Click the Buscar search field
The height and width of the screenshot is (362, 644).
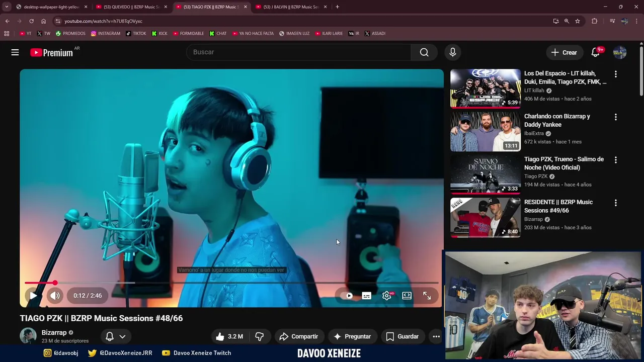click(298, 52)
